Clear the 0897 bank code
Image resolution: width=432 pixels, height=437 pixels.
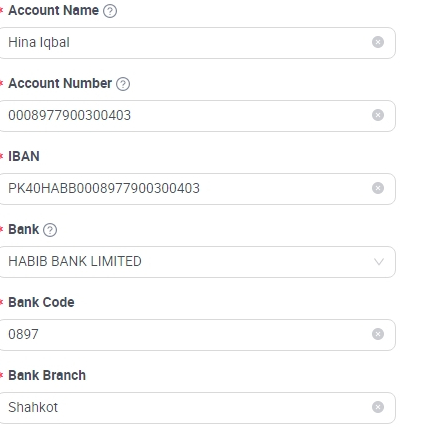click(378, 334)
